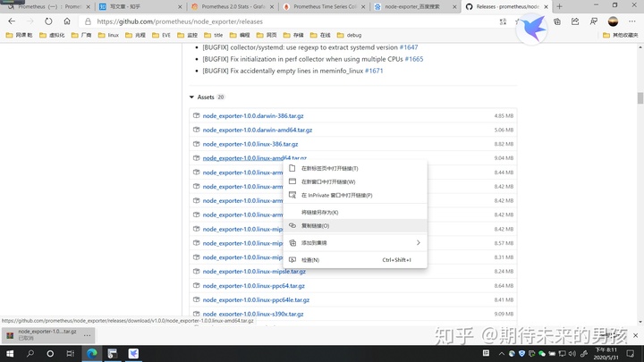
Task: Open the debug bookmarks folder
Action: tap(349, 35)
